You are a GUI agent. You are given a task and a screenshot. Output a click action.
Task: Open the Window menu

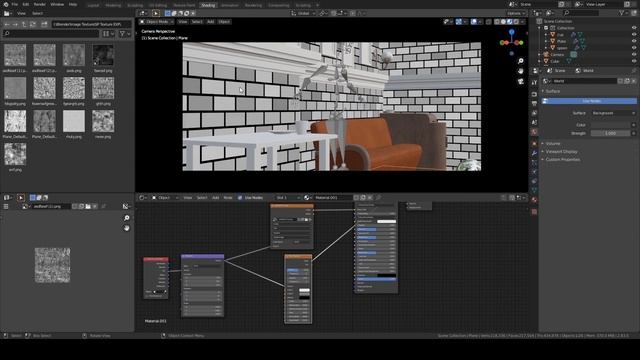pyautogui.click(x=57, y=4)
